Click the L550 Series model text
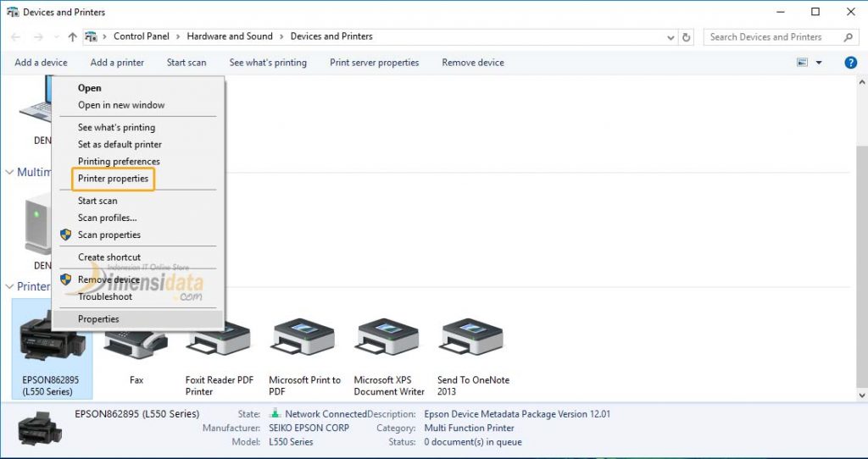 coord(292,442)
